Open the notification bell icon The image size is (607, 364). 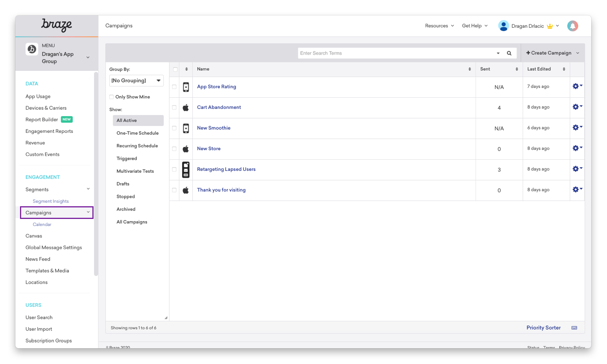(572, 26)
